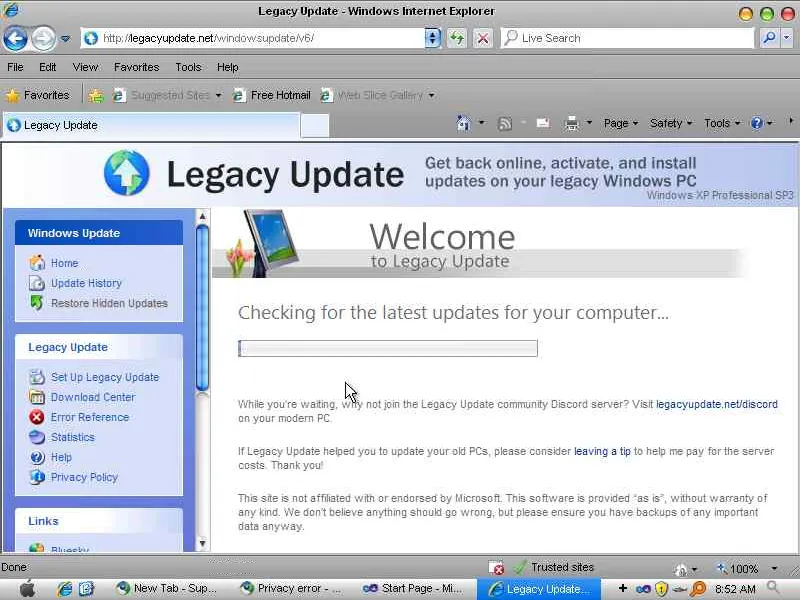
Task: Click the Home icon in command bar
Action: coord(464,123)
